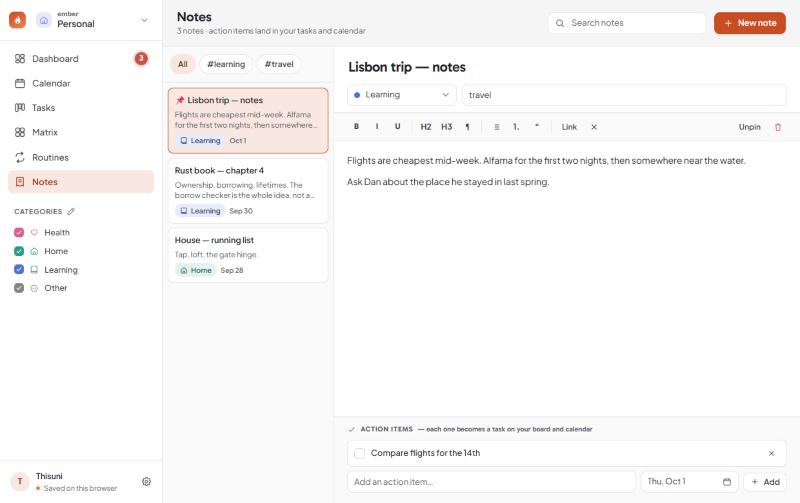Toggle italic formatting
Viewport: 800px width, 503px height.
pyautogui.click(x=377, y=127)
